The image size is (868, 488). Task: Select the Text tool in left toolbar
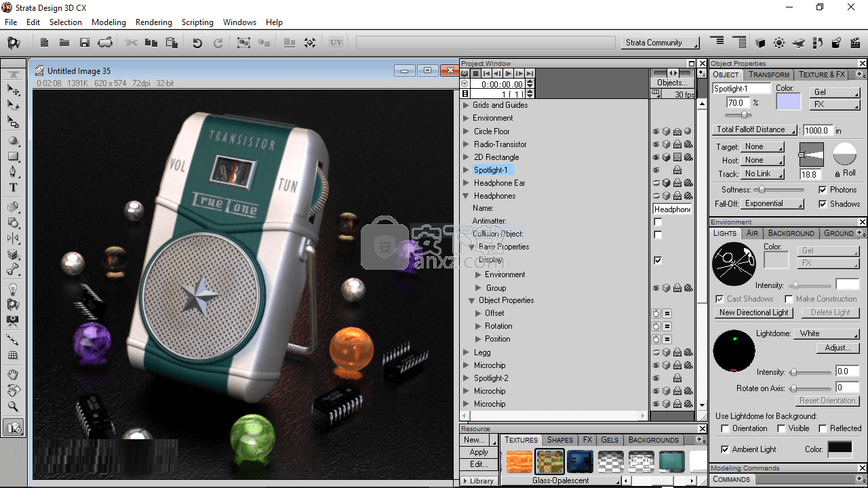click(x=13, y=188)
